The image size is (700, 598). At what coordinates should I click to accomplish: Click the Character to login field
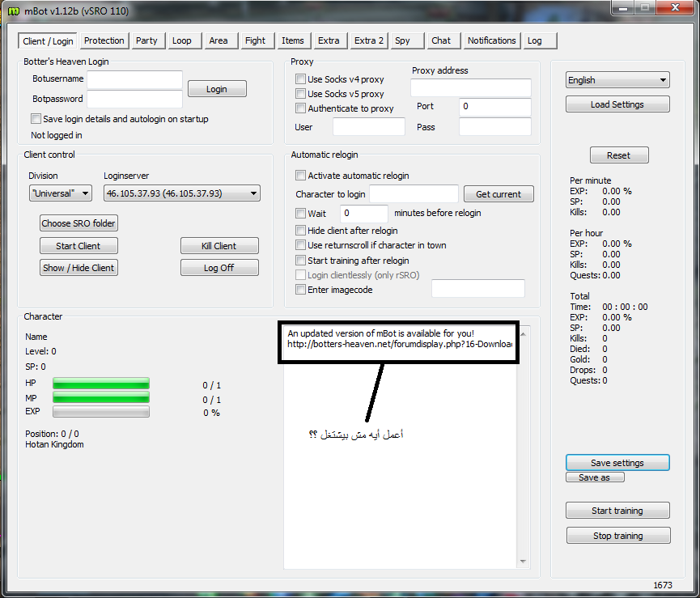click(414, 194)
